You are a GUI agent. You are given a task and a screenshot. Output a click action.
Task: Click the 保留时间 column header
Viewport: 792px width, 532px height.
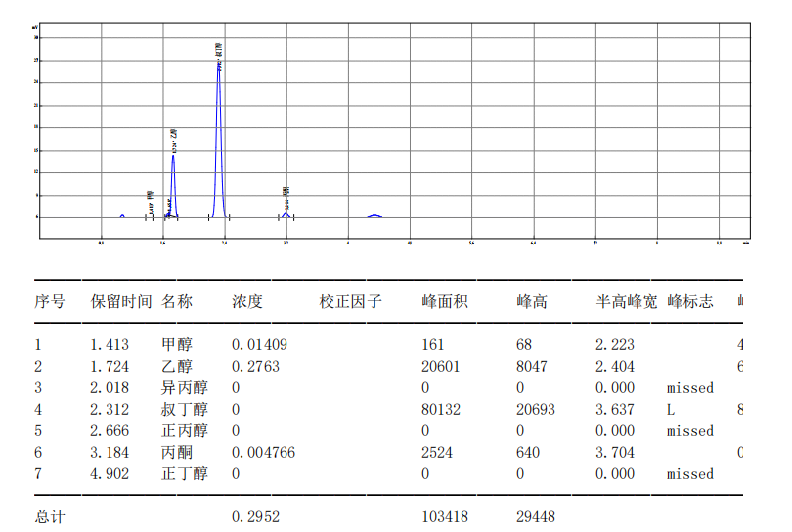[x=121, y=302]
